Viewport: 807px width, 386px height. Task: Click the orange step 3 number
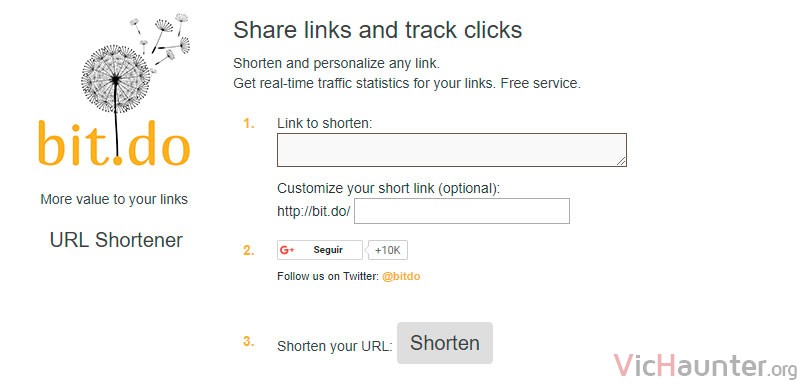(x=249, y=342)
